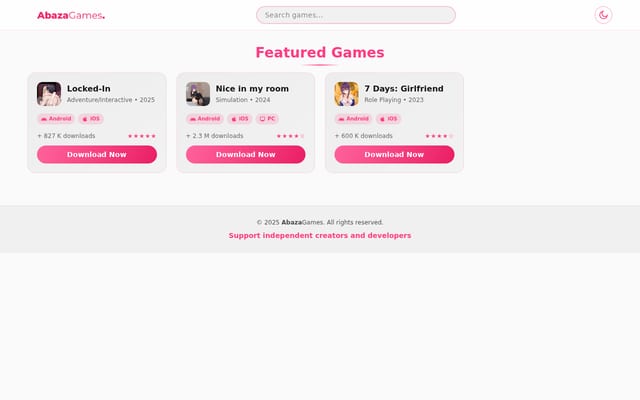Open the 7 Days: Girlfriend thumbnail

click(347, 94)
